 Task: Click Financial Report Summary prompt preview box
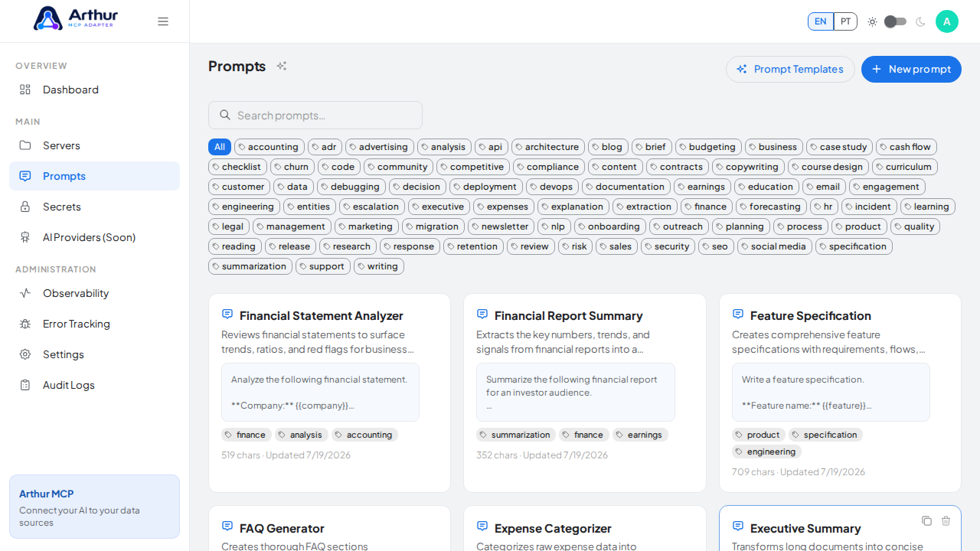click(576, 392)
